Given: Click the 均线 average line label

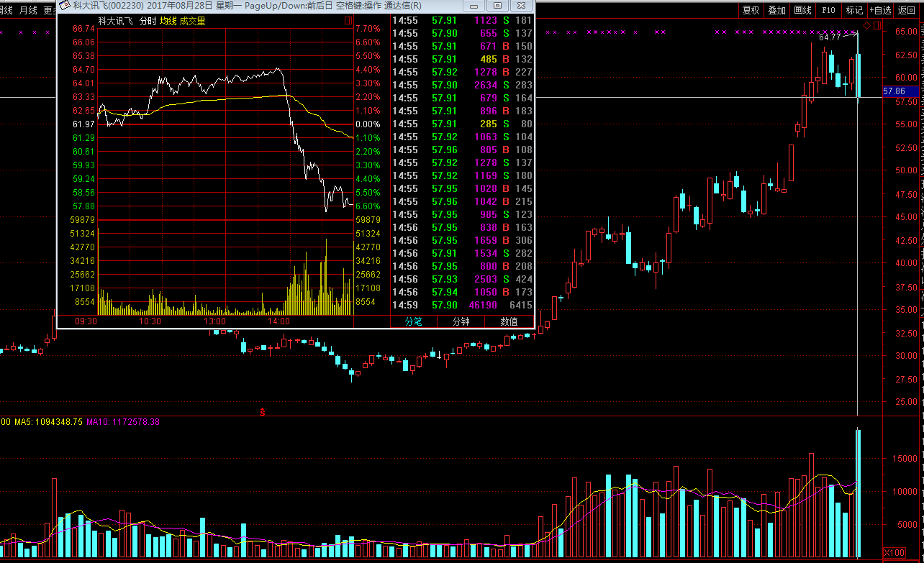Looking at the screenshot, I should point(168,22).
